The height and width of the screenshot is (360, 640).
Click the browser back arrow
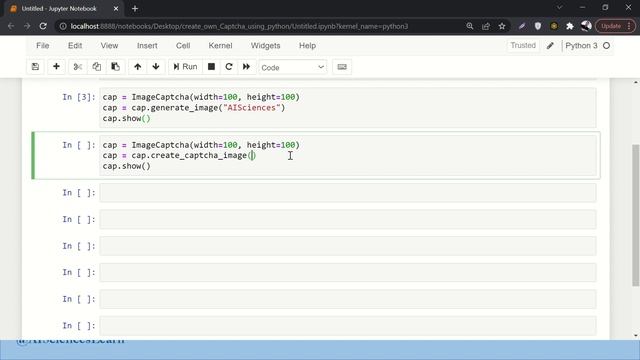(x=11, y=26)
